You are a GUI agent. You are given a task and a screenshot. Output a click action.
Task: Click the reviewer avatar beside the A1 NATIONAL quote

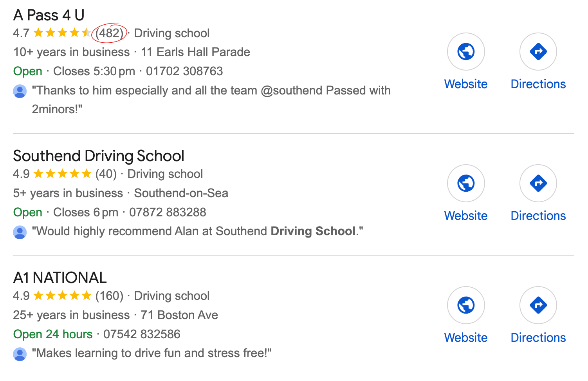pos(20,354)
